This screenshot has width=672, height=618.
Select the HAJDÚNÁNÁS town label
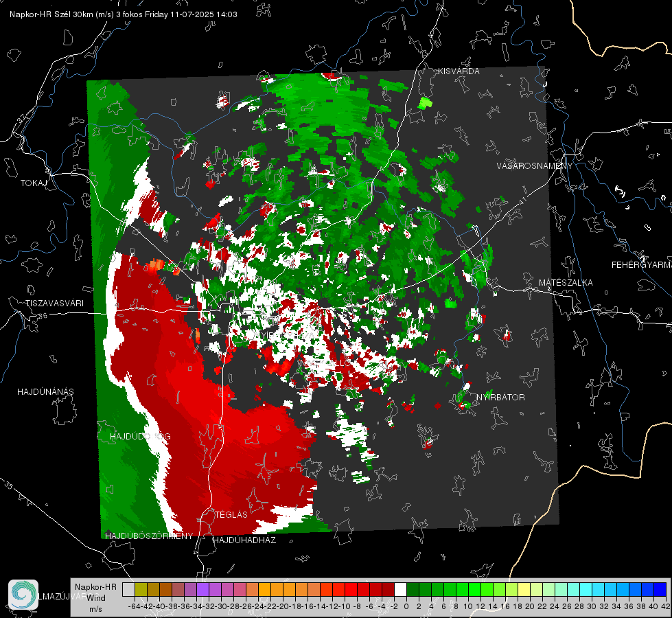pyautogui.click(x=45, y=392)
